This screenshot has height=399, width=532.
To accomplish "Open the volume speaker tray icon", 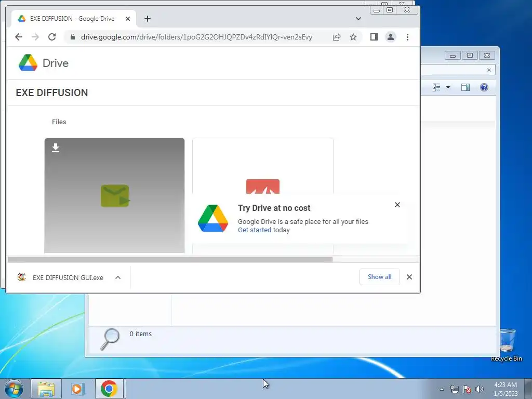I will pos(480,389).
